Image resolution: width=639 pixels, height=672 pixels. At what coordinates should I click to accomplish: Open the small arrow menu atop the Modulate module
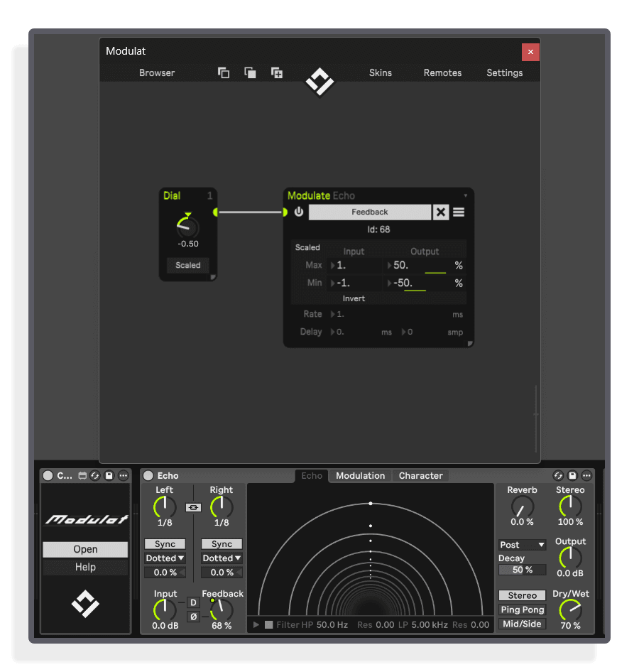pos(466,196)
